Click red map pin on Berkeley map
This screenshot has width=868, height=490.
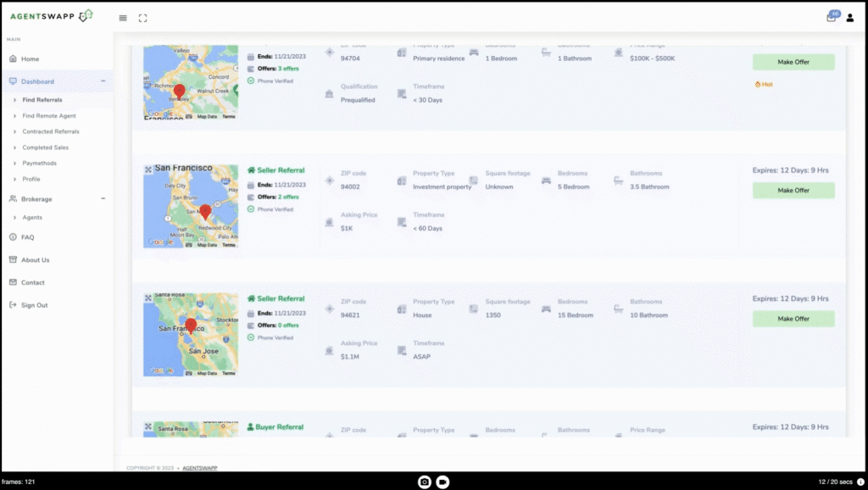pos(180,92)
